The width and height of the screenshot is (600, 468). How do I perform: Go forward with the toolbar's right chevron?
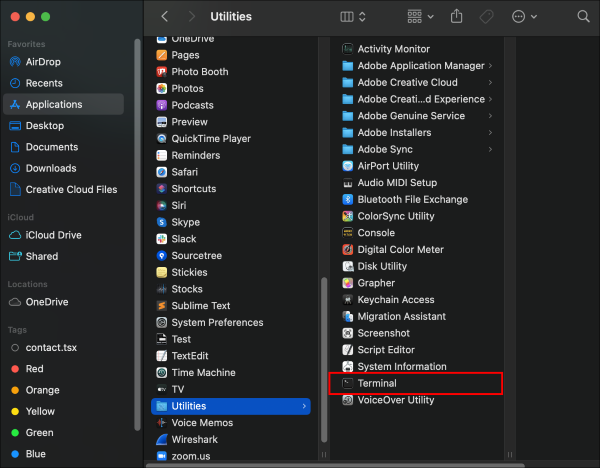[191, 16]
